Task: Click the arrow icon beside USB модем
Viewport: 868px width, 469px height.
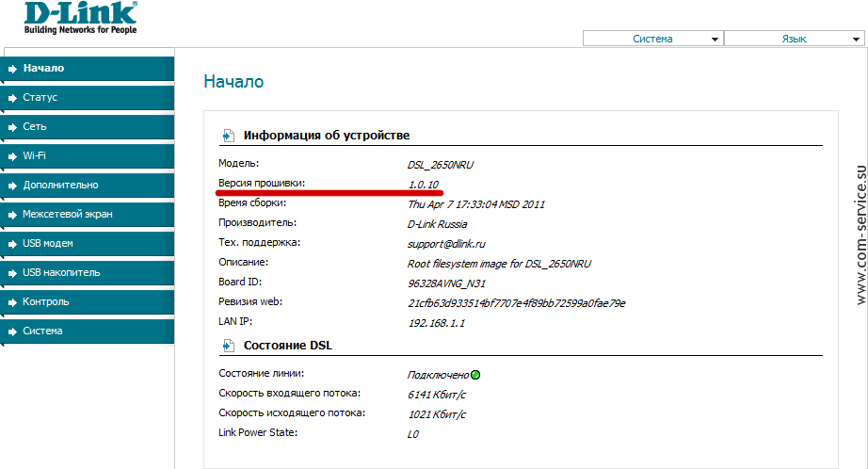Action: pyautogui.click(x=12, y=244)
